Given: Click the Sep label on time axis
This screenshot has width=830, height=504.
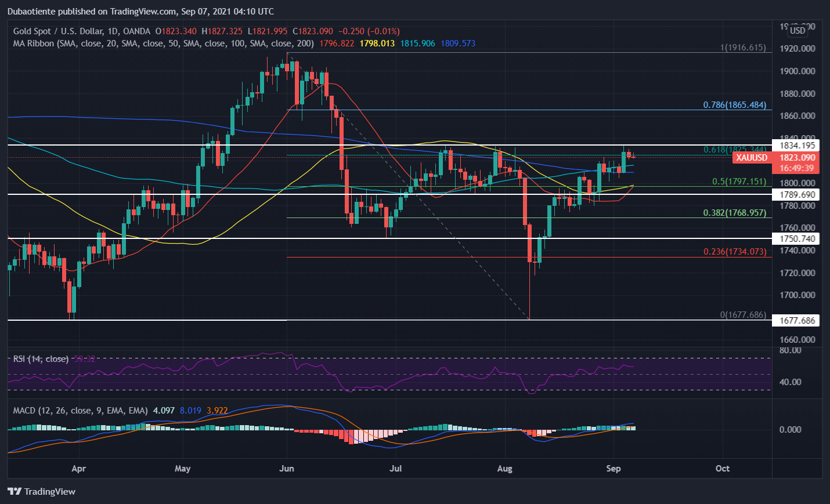Looking at the screenshot, I should pos(614,469).
